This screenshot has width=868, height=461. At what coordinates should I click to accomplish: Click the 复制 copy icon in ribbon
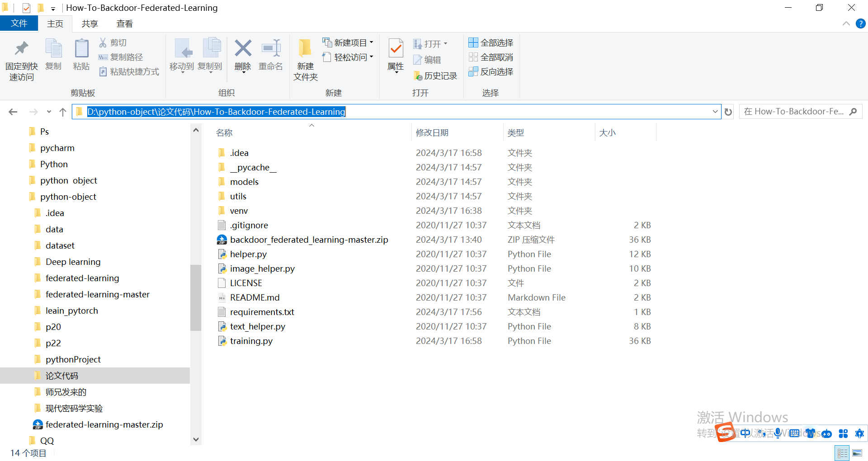pos(53,48)
